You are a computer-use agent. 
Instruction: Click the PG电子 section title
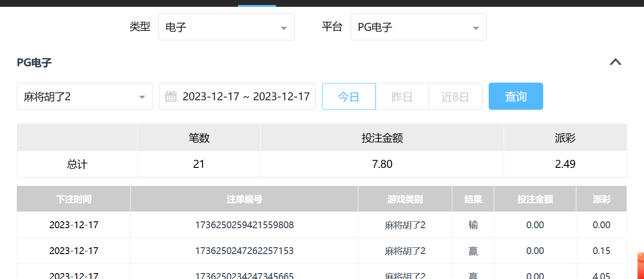pos(34,63)
